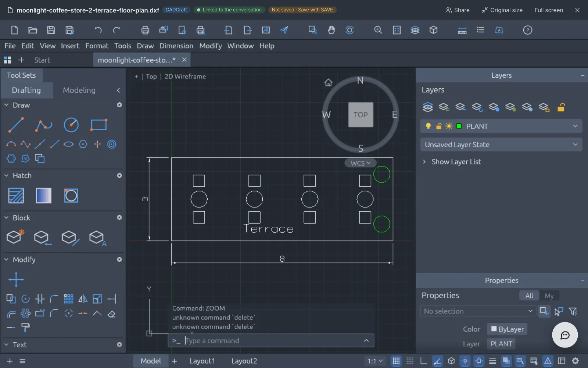Toggle ortho mode in status bar
The width and height of the screenshot is (588, 368).
[x=423, y=361]
